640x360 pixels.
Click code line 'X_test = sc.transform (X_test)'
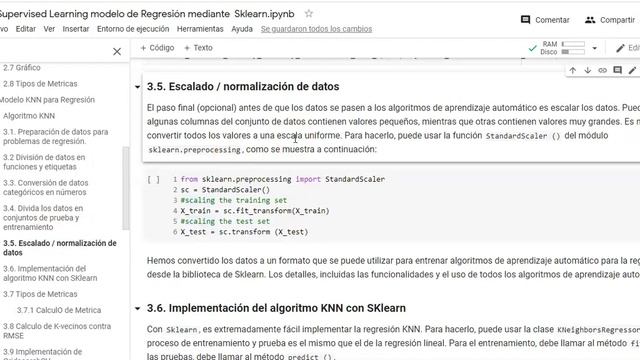(244, 232)
